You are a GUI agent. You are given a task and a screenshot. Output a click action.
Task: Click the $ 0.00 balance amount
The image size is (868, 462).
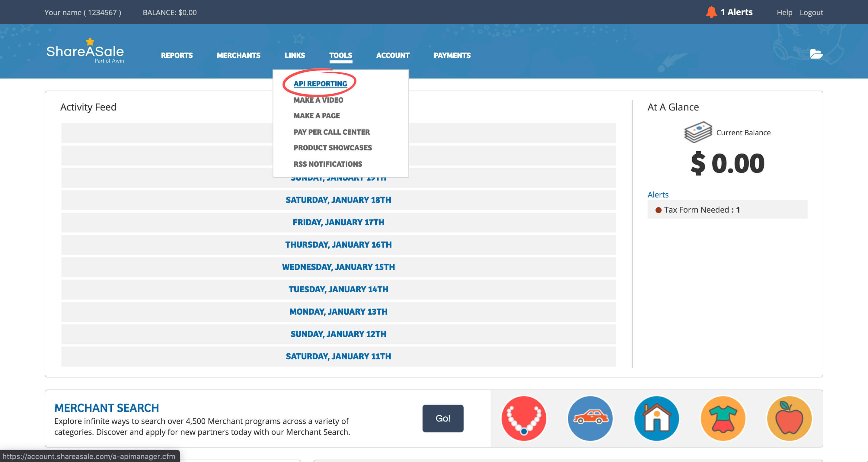(727, 163)
